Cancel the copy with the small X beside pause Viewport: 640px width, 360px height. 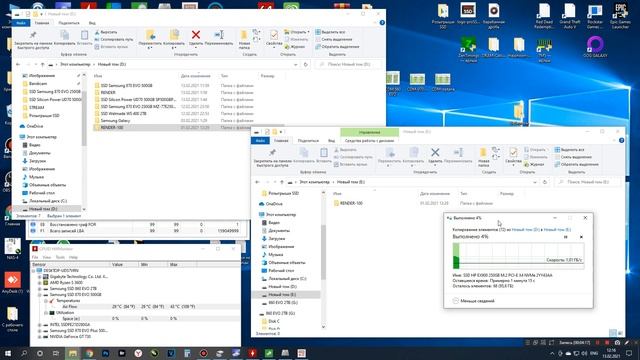pyautogui.click(x=581, y=237)
